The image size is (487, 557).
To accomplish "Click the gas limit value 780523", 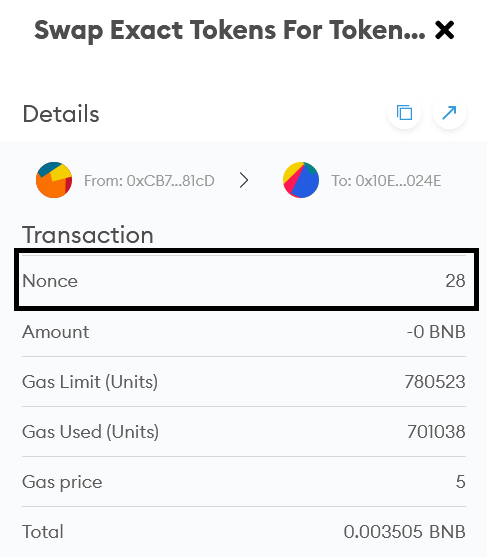I will coord(435,382).
